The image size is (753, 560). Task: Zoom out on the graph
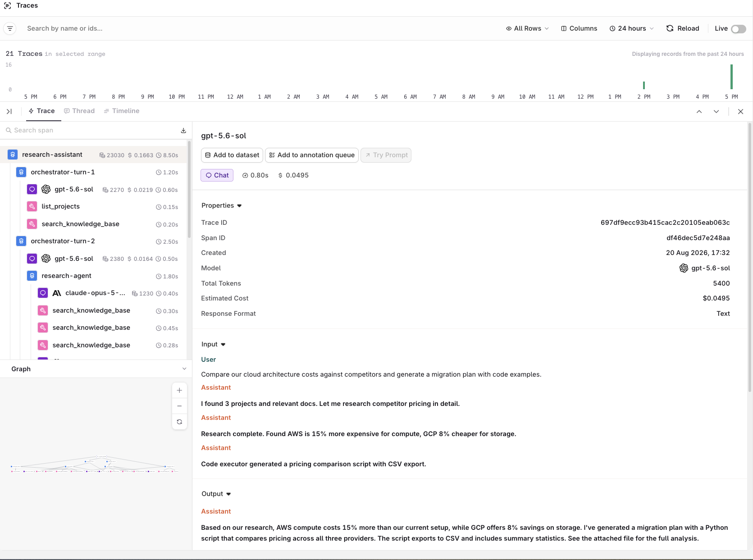click(179, 406)
